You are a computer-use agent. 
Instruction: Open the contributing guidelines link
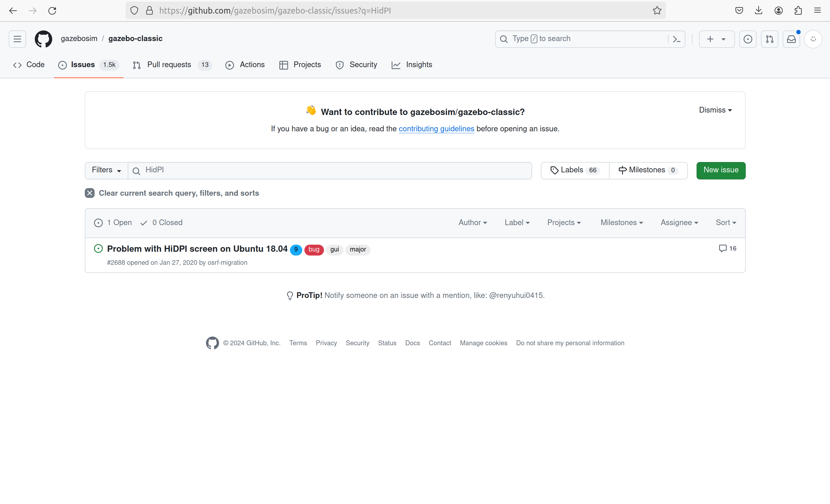436,129
